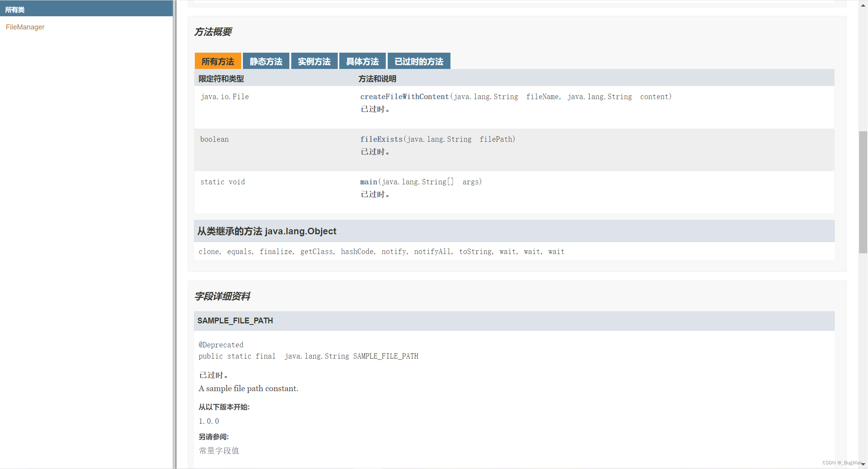Switch to the 静态方法 tab
The height and width of the screenshot is (469, 868).
pos(266,61)
